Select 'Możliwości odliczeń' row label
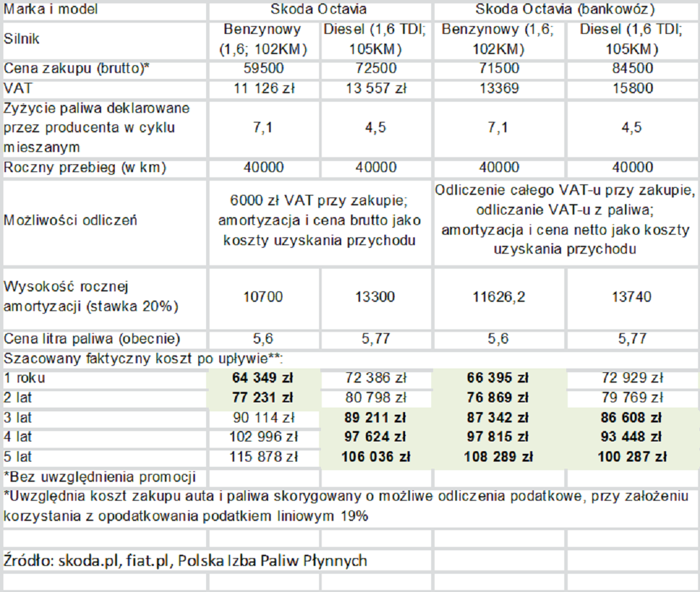Image resolution: width=700 pixels, height=592 pixels. 70,220
